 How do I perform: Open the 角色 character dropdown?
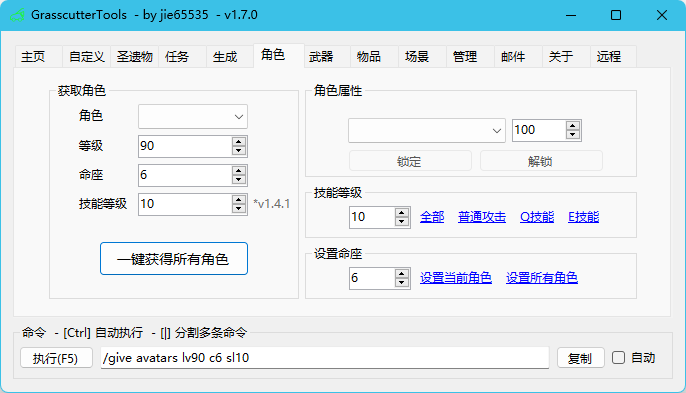[x=193, y=116]
